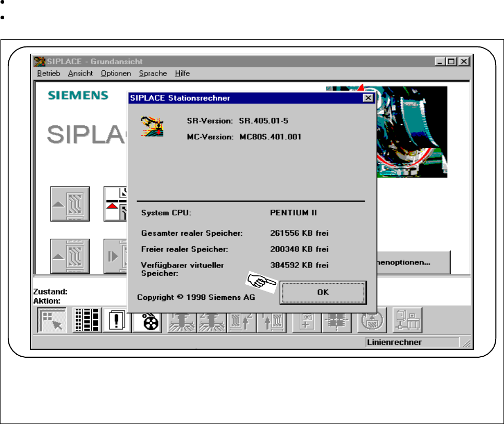Maximize the SIPLACE Grundansicht window
504x424 pixels.
click(451, 62)
